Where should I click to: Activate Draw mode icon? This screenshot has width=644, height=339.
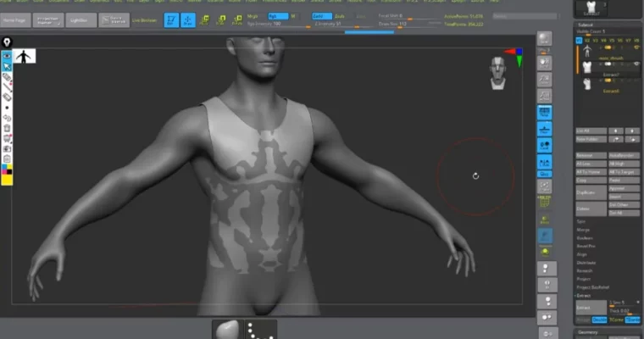pos(188,20)
